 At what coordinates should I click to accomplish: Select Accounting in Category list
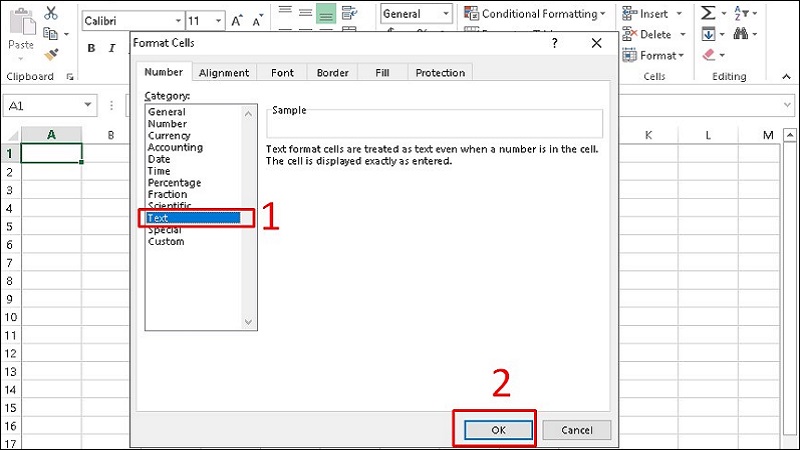(175, 147)
